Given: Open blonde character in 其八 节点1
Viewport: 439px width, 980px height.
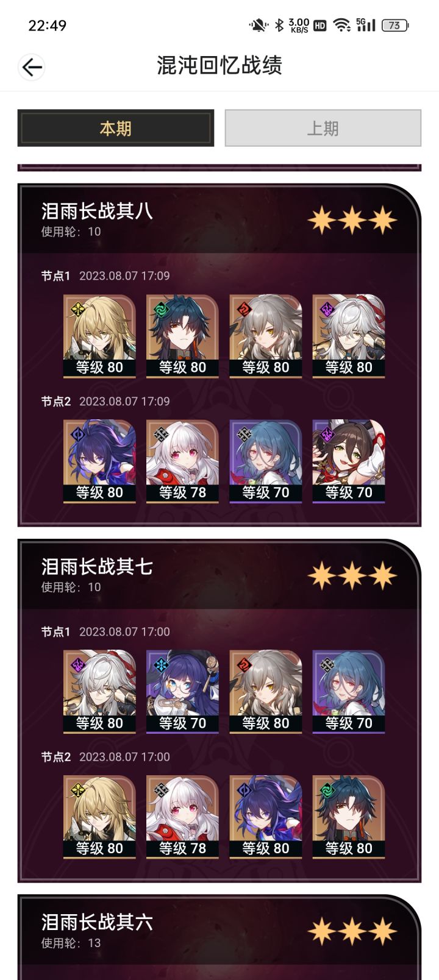Looking at the screenshot, I should tap(99, 336).
